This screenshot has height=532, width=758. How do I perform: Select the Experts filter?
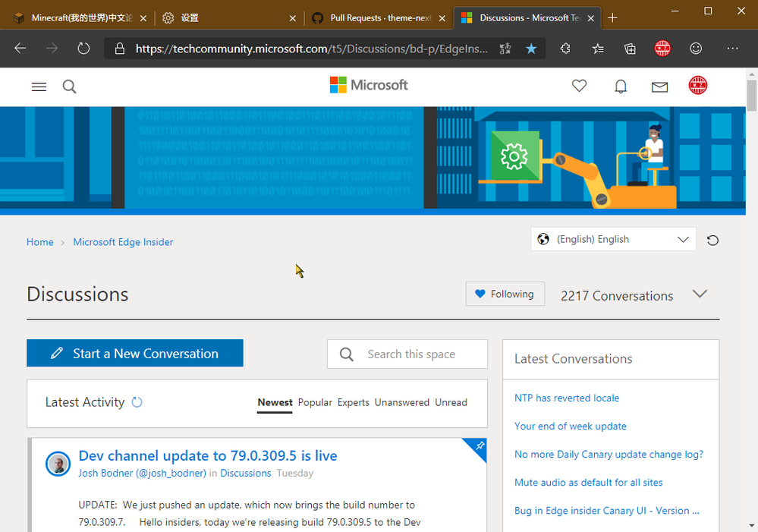(x=353, y=402)
